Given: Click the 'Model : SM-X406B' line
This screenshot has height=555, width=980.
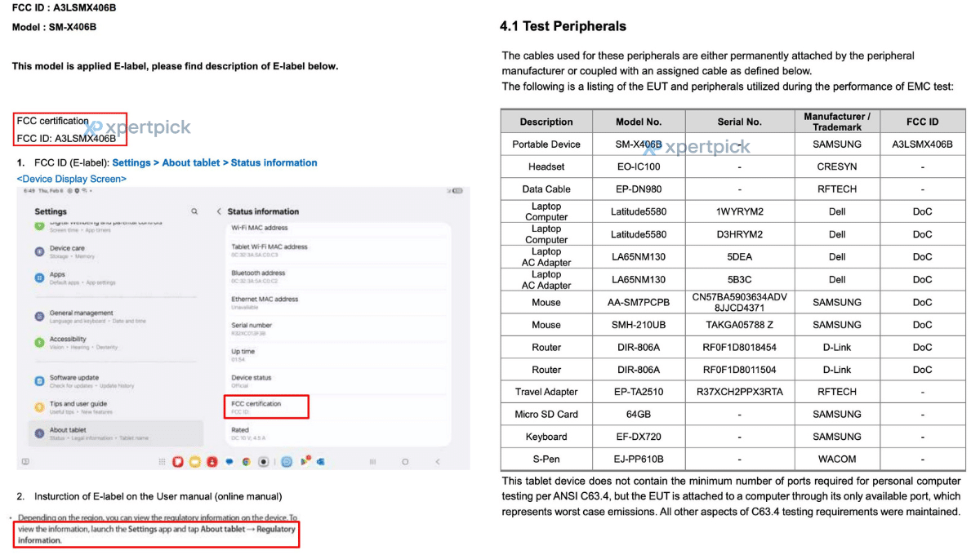Looking at the screenshot, I should pyautogui.click(x=54, y=27).
